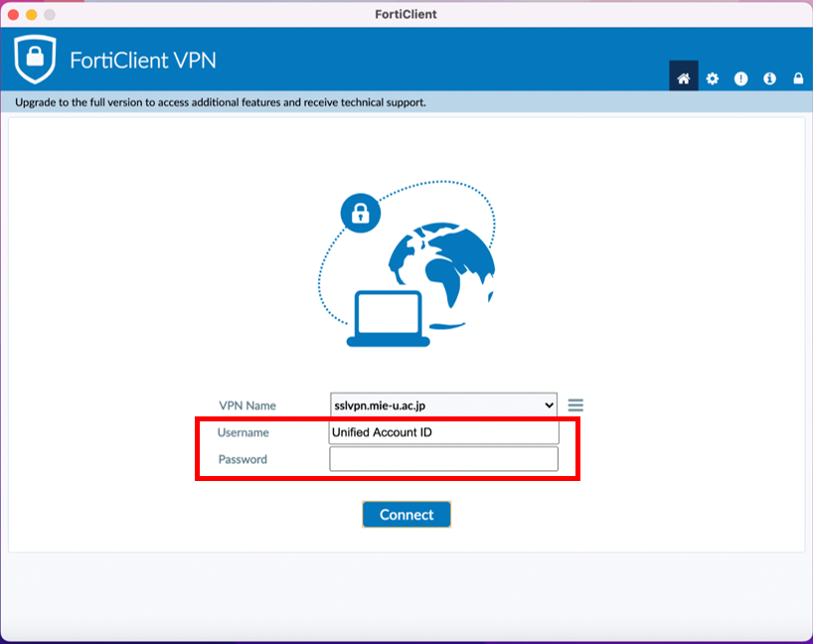Click the 'VPN Name' label
813x644 pixels.
(x=247, y=405)
